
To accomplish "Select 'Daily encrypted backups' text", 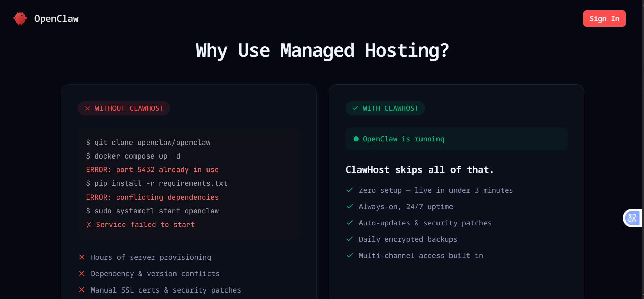I will [x=408, y=239].
